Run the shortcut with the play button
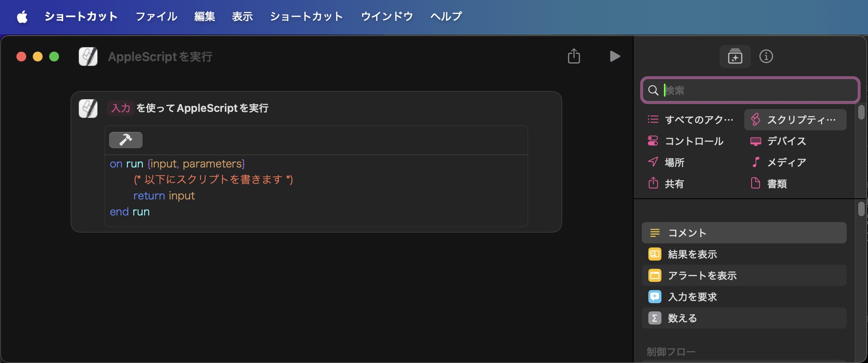 tap(615, 56)
